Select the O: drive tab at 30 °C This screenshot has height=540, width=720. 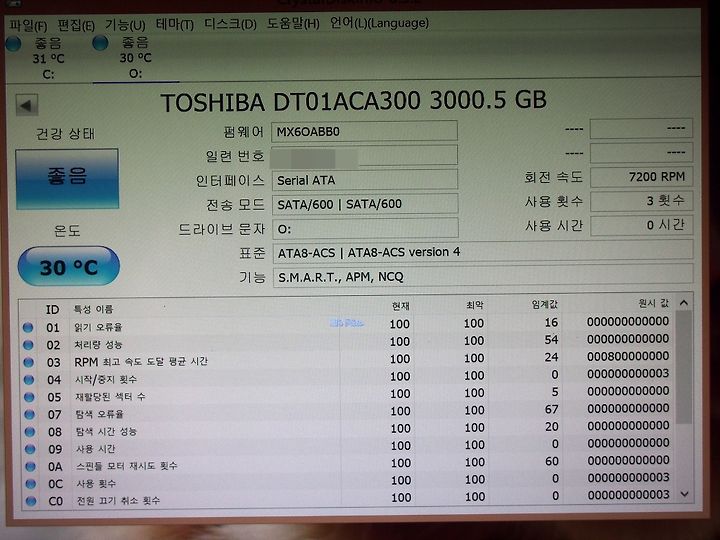click(x=135, y=58)
